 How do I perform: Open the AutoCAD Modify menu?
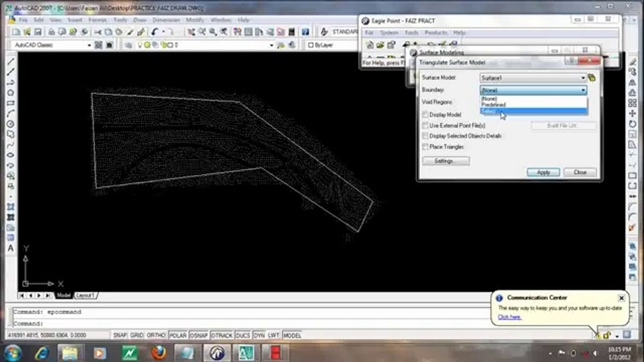[x=195, y=20]
